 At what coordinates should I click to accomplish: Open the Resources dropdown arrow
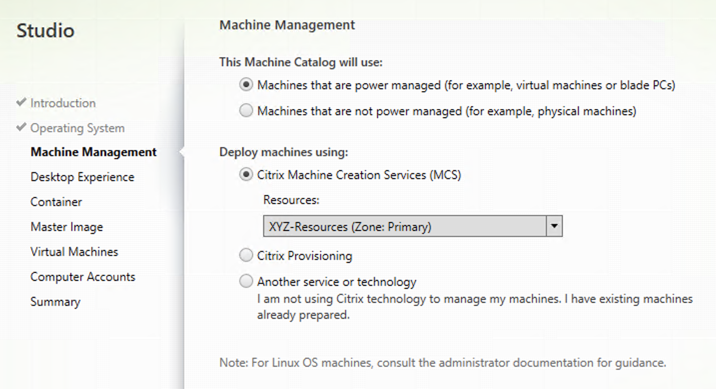[x=554, y=226]
